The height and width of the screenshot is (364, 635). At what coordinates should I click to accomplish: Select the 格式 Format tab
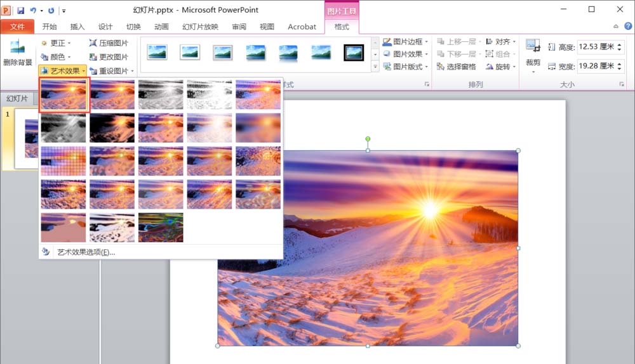click(342, 27)
